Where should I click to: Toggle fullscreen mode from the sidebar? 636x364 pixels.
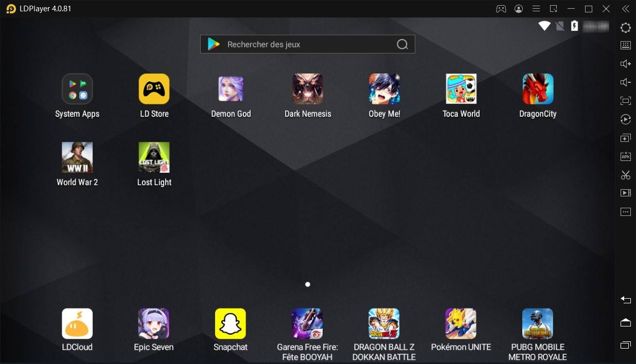[x=626, y=101]
